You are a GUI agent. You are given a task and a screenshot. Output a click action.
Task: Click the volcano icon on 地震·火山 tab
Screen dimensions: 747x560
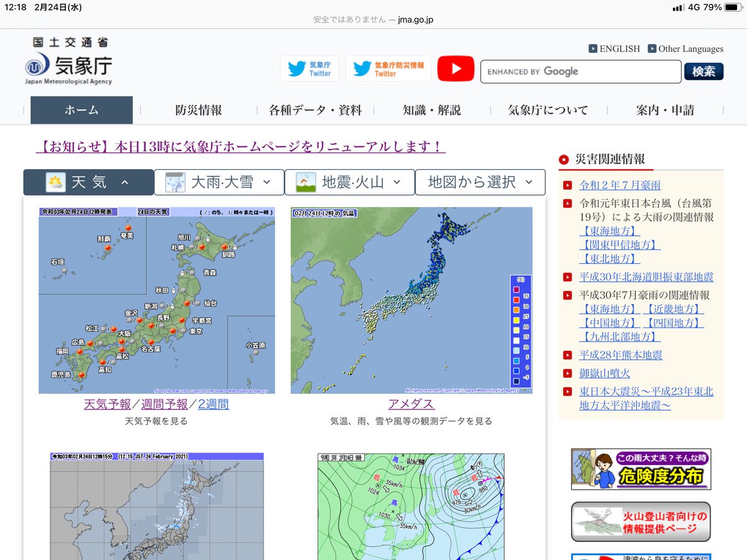pos(306,182)
